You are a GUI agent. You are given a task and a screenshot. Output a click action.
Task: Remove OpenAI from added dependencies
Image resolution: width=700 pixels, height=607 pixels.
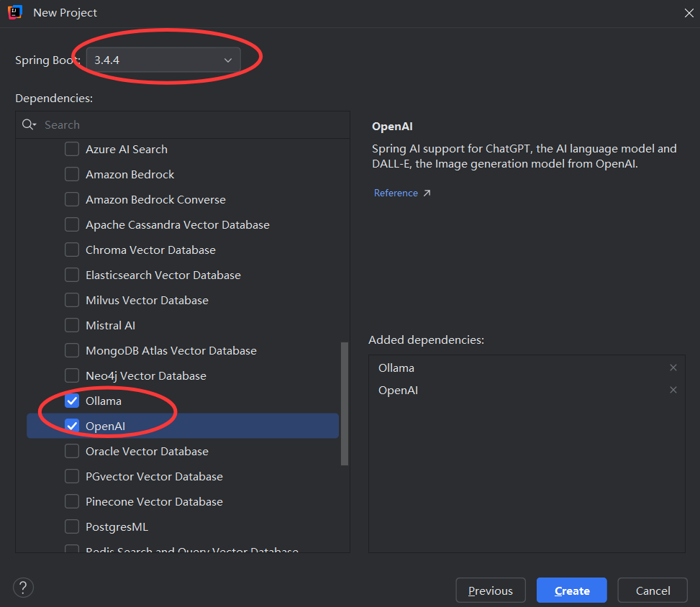pos(673,390)
